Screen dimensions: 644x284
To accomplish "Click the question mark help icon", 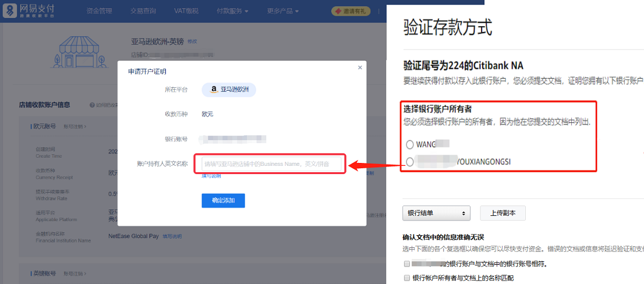I will 92,105.
